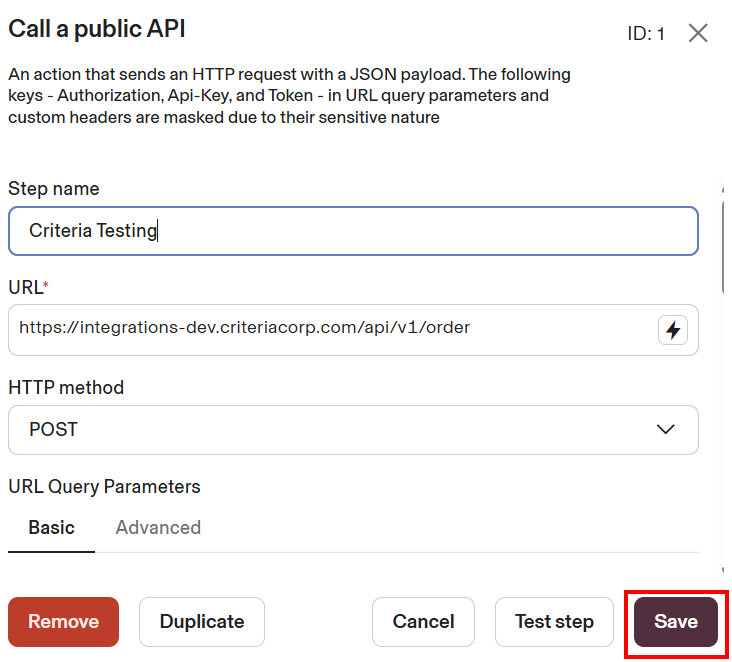Focus the Step name input field

[x=352, y=231]
